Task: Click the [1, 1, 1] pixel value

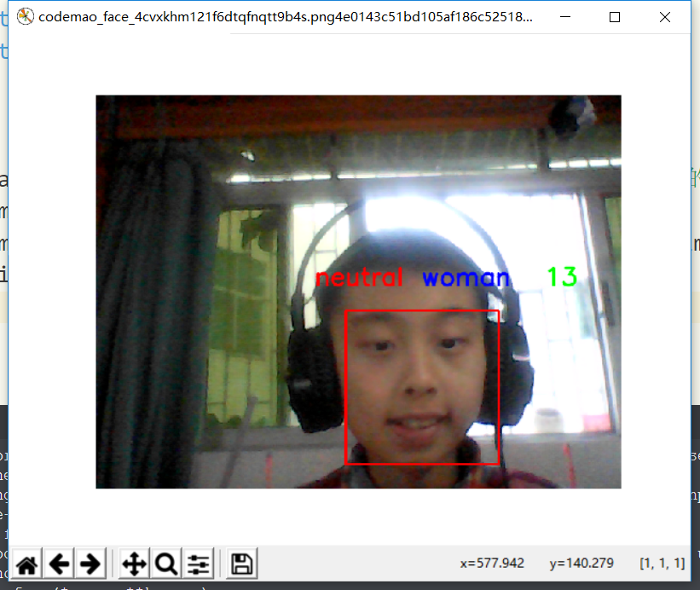Action: pyautogui.click(x=662, y=564)
